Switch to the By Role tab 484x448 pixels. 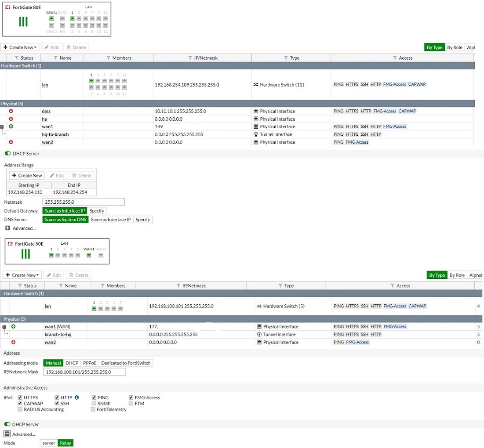pos(456,47)
